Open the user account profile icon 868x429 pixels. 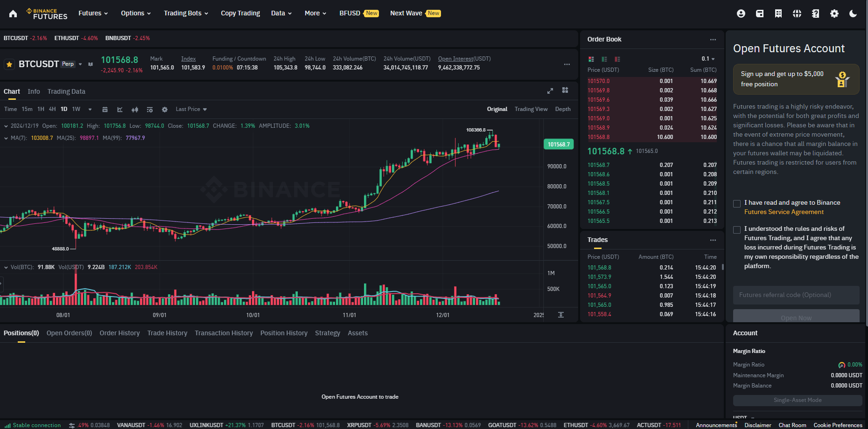pos(741,14)
